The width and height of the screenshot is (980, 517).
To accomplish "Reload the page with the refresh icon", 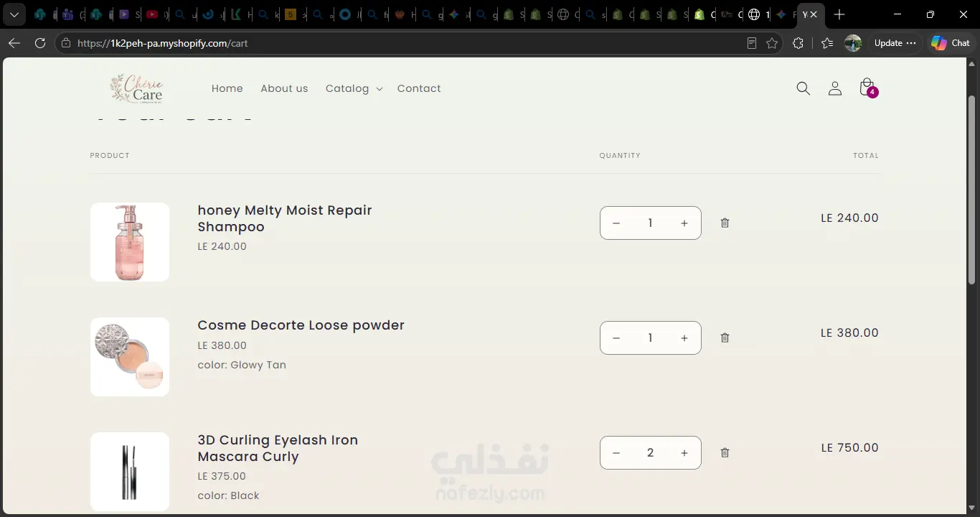I will pos(40,43).
